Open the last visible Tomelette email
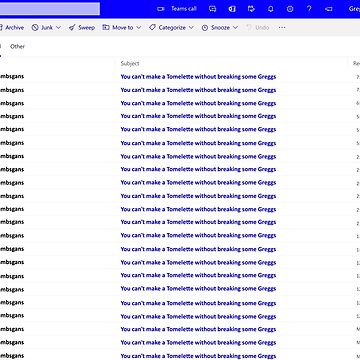360x360 pixels. [x=180, y=355]
